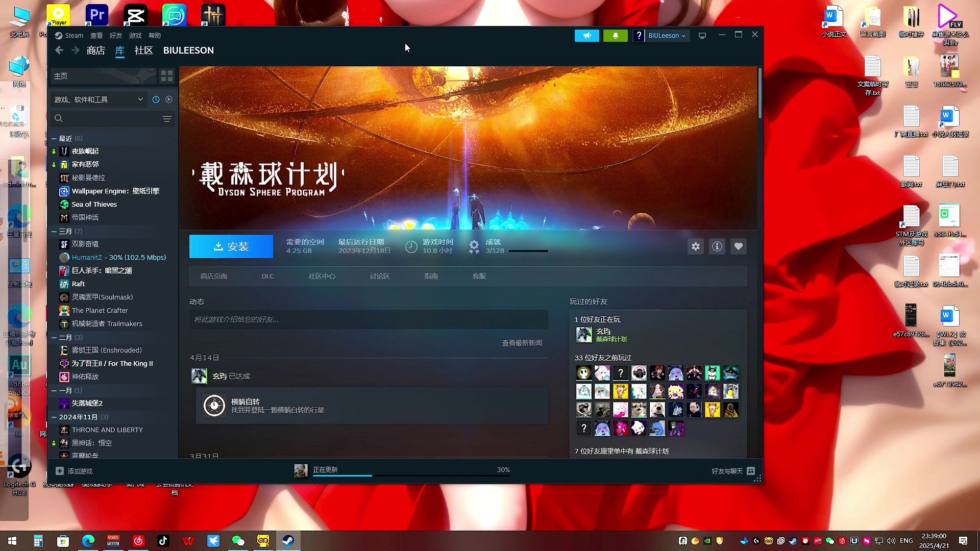The image size is (980, 551).
Task: Click the achievements gear icon
Action: pyautogui.click(x=474, y=247)
